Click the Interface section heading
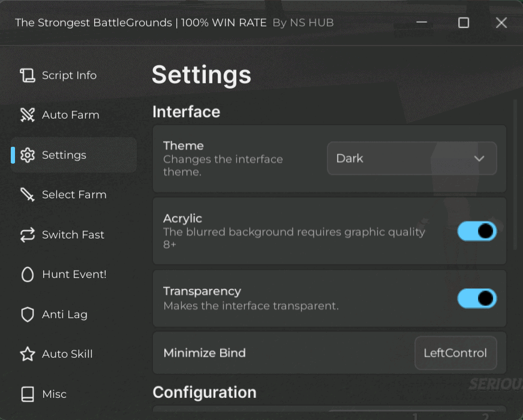Image resolution: width=523 pixels, height=420 pixels. pos(186,111)
